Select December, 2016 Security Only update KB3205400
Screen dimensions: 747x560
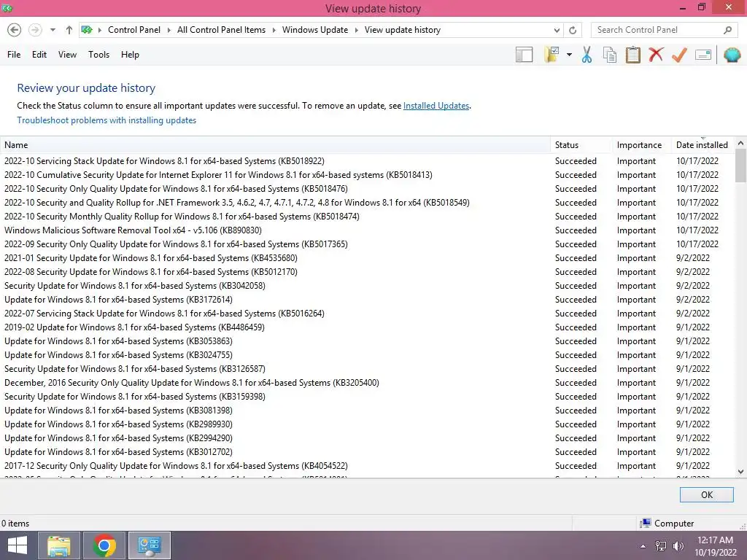pos(368,382)
